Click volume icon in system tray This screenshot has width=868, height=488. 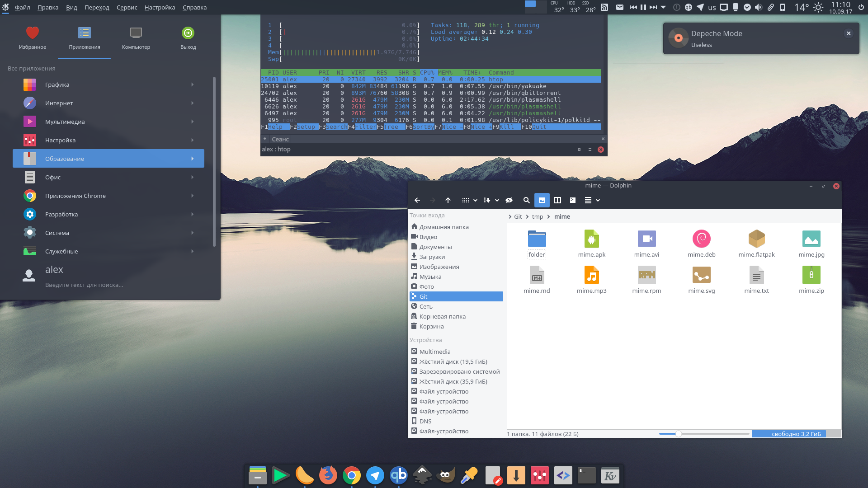point(759,7)
